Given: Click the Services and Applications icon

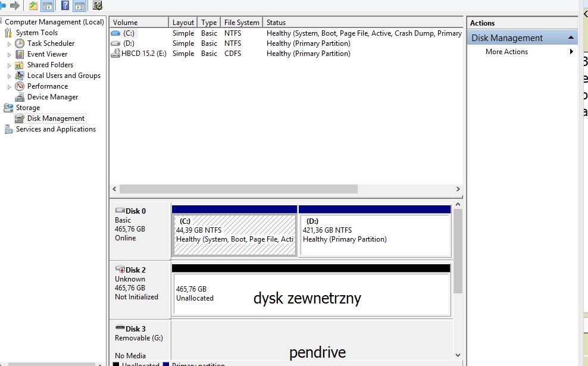Looking at the screenshot, I should coord(8,129).
